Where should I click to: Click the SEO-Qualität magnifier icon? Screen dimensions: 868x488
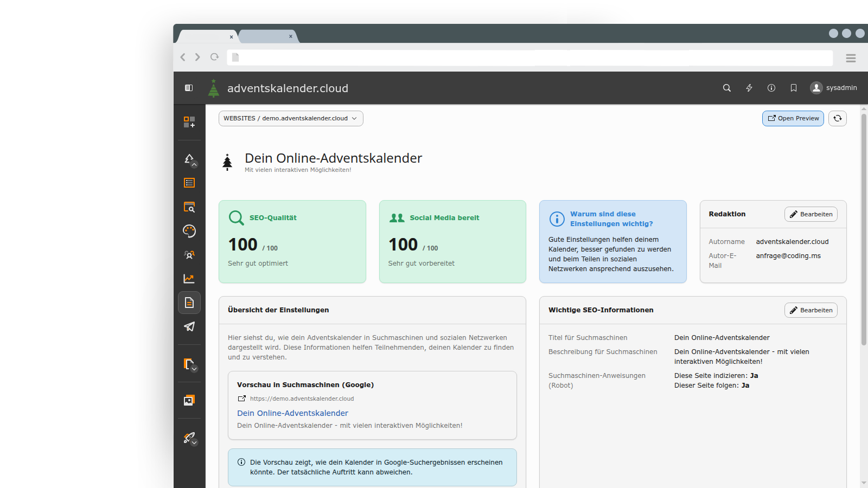236,218
